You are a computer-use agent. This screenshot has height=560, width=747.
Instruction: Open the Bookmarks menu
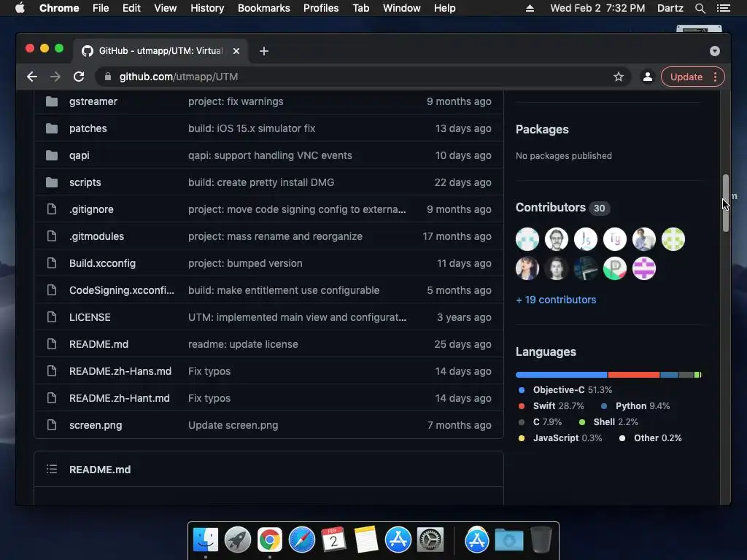click(264, 8)
